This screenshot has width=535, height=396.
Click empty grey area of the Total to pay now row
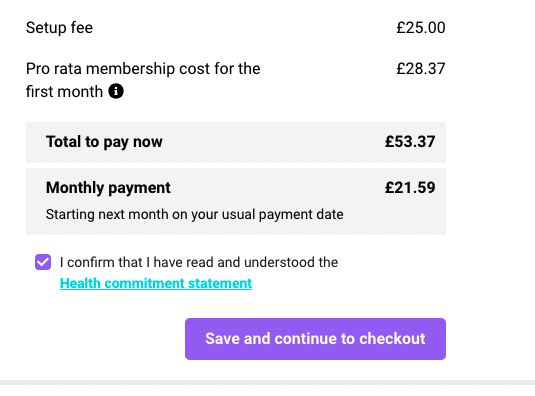[273, 142]
